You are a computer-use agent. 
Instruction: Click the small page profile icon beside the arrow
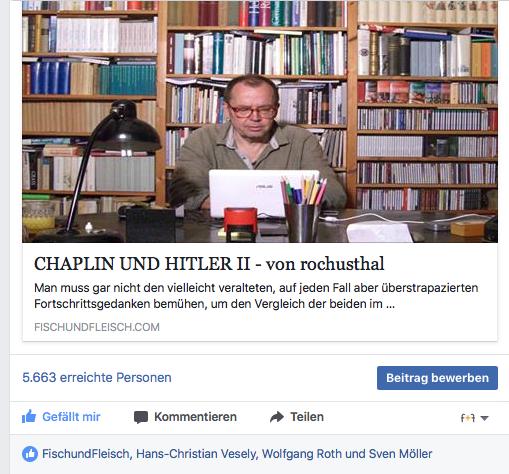(467, 418)
